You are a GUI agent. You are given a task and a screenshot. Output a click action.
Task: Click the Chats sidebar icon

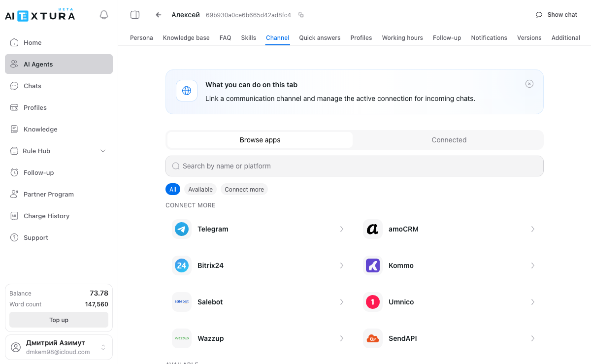pyautogui.click(x=14, y=86)
